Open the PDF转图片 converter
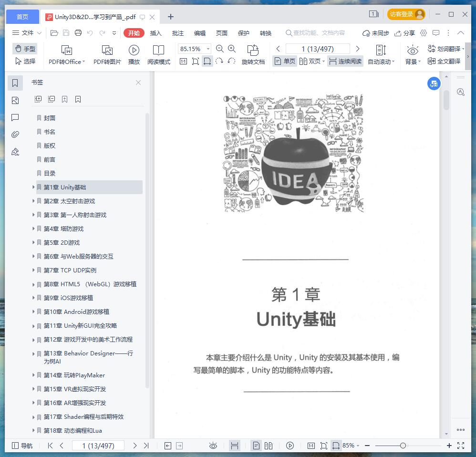This screenshot has height=457, width=476. (107, 55)
